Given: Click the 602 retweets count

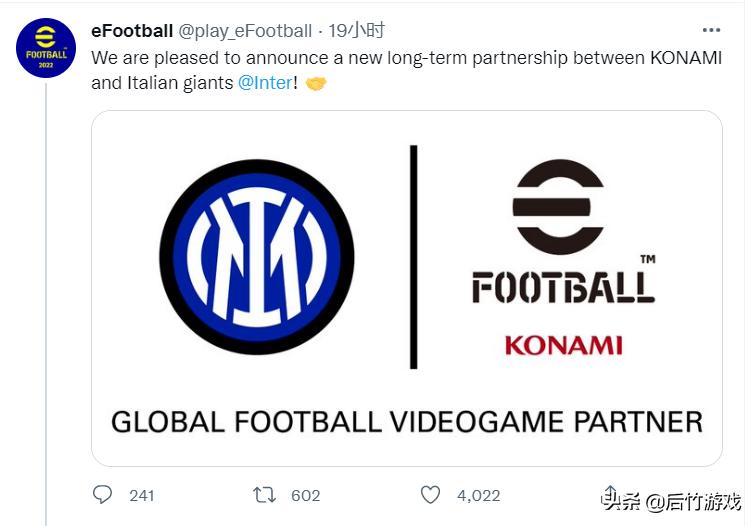Looking at the screenshot, I should point(305,495).
